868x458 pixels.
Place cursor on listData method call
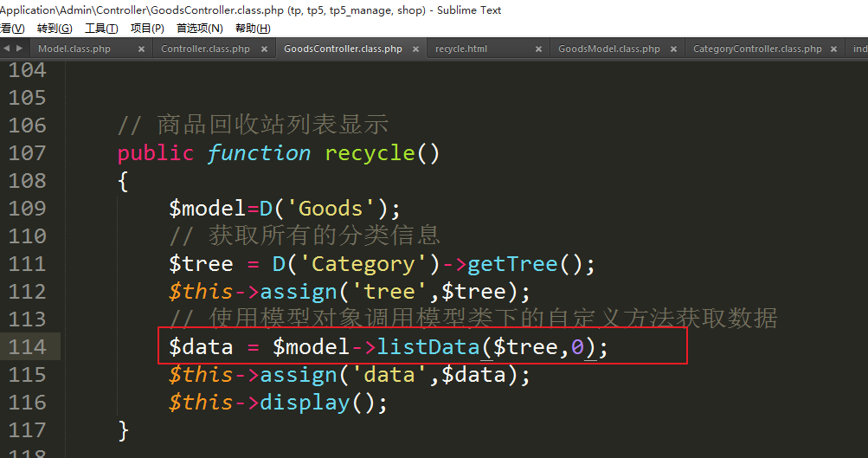[428, 347]
